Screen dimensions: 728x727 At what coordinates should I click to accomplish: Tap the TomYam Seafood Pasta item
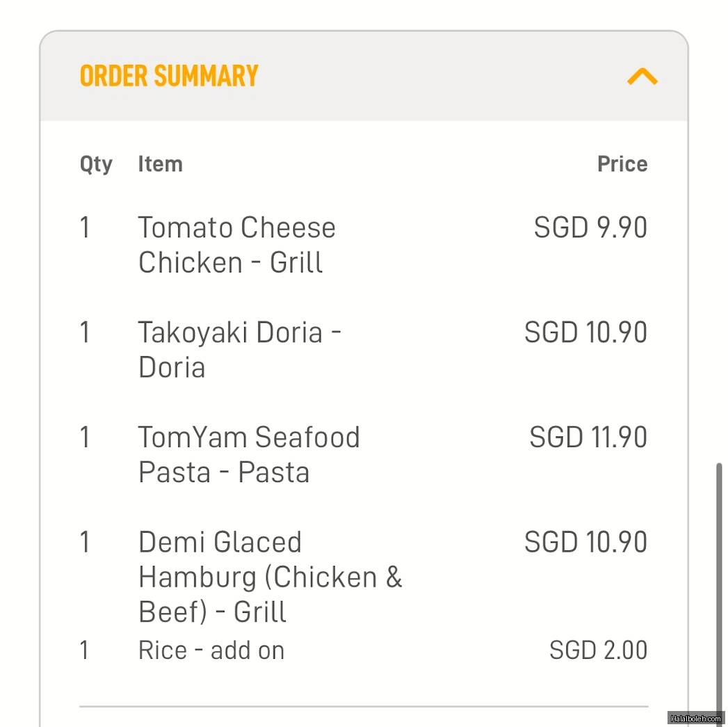point(248,454)
